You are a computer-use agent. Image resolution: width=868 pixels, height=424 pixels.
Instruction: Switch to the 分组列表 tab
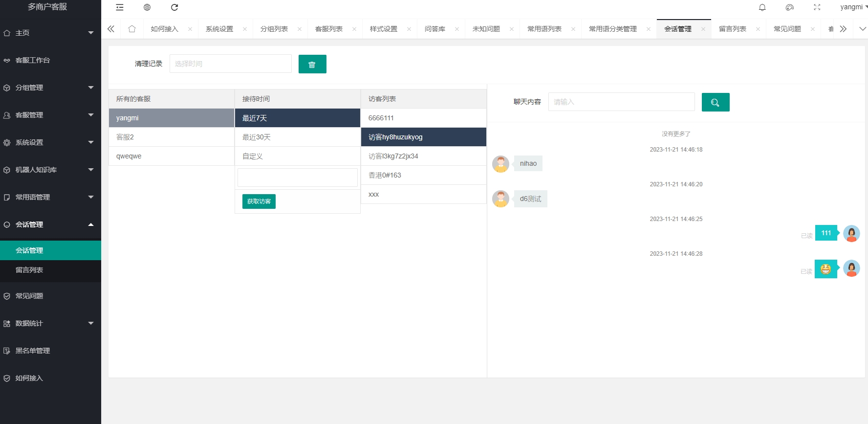pos(274,29)
